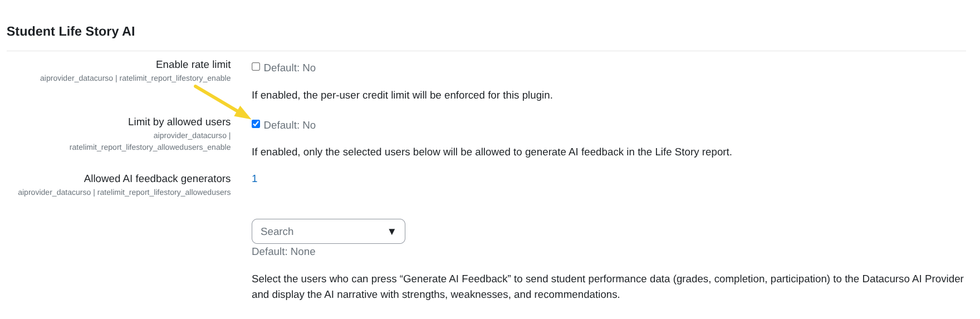This screenshot has width=980, height=319.
Task: Click the "Limit by allowed users" label
Action: coord(179,122)
